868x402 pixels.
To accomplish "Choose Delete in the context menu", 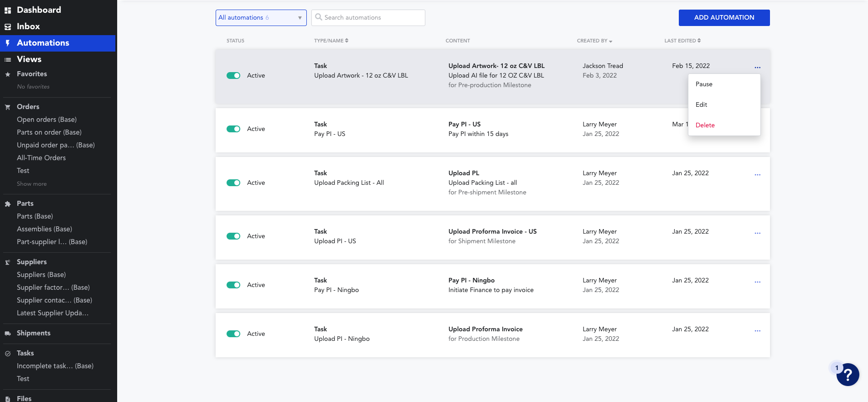I will click(705, 125).
